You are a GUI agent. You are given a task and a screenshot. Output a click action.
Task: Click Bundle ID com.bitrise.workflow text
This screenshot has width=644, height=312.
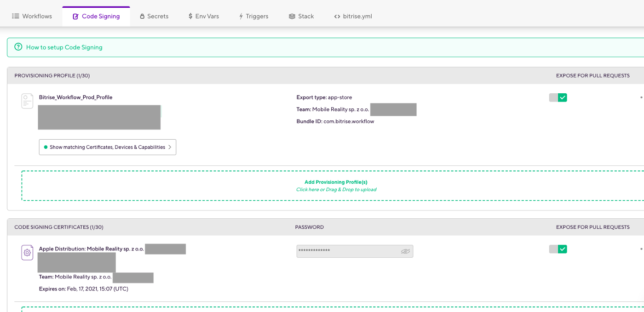click(x=335, y=121)
